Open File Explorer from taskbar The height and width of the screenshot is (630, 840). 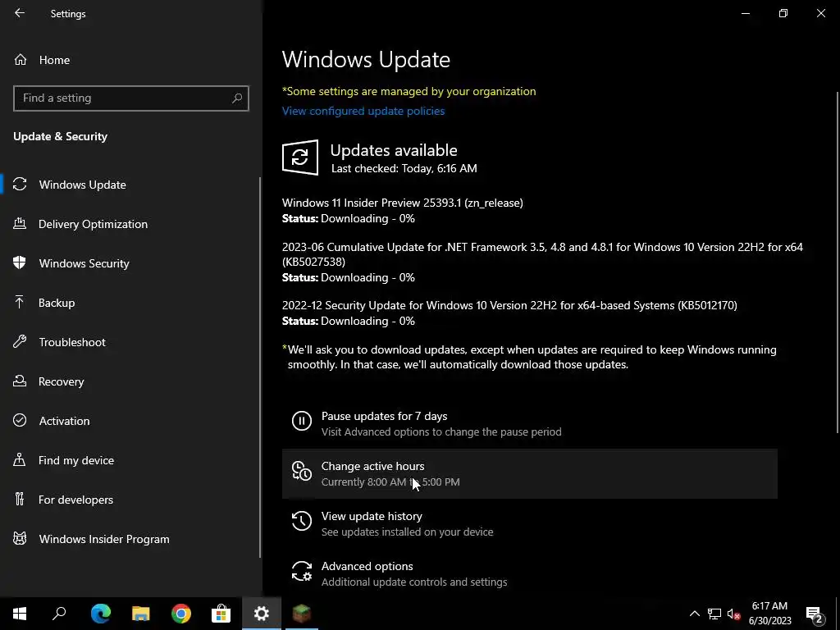coord(141,614)
